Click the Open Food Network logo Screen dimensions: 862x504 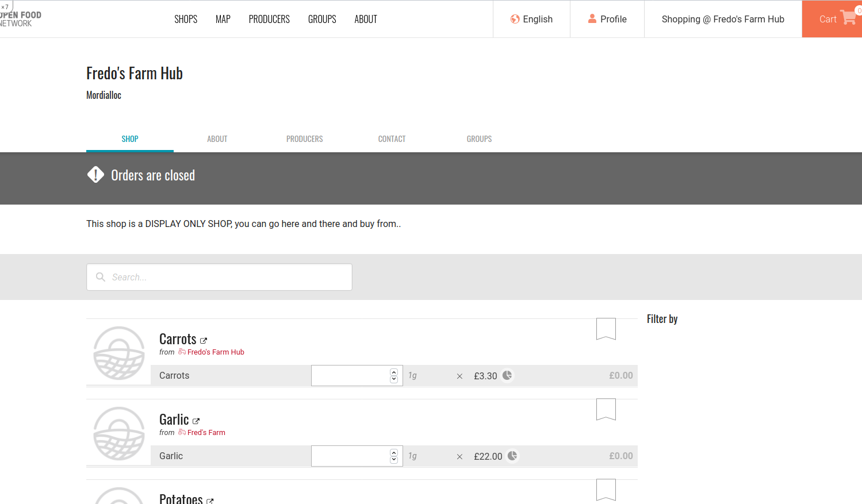click(x=21, y=19)
